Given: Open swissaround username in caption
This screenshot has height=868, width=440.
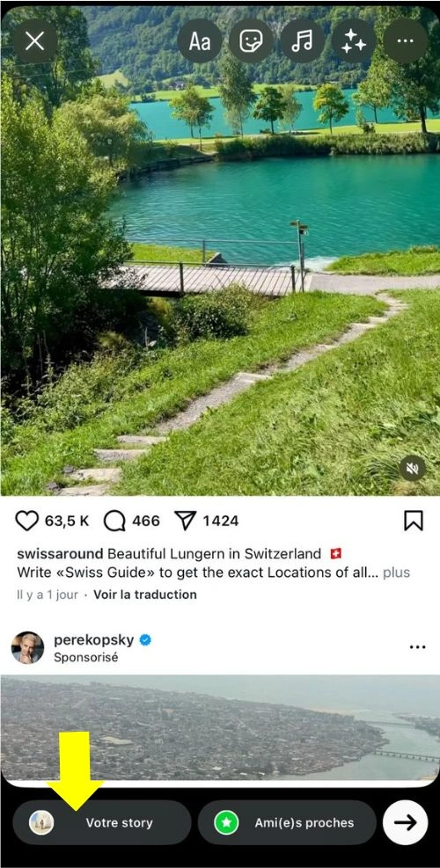Looking at the screenshot, I should tap(60, 553).
